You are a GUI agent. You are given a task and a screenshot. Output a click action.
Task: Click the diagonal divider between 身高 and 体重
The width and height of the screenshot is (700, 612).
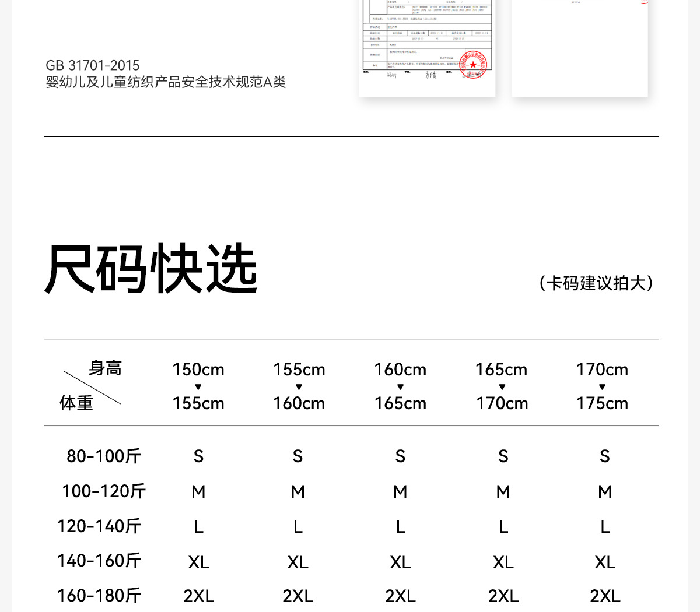[x=92, y=388]
